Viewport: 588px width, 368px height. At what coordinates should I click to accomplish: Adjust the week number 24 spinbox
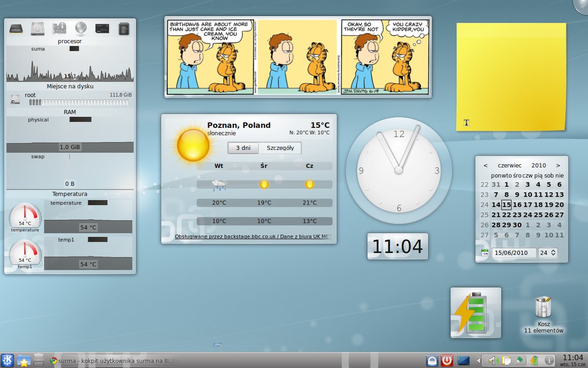tap(548, 253)
